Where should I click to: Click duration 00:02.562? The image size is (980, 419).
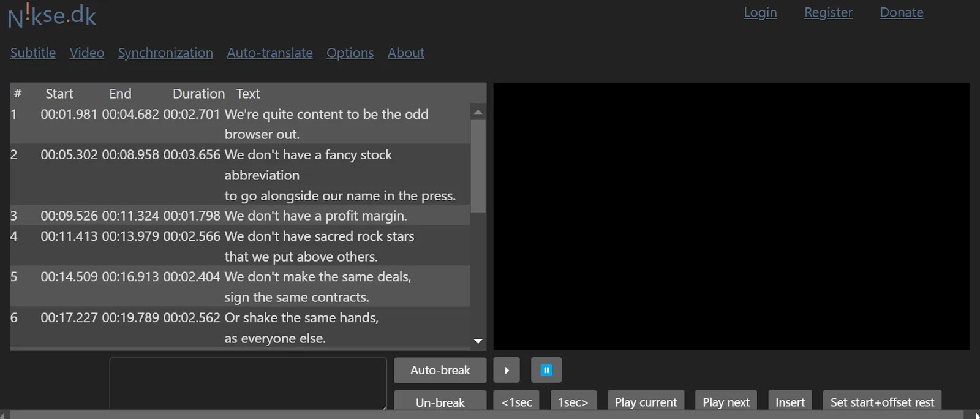pyautogui.click(x=192, y=317)
